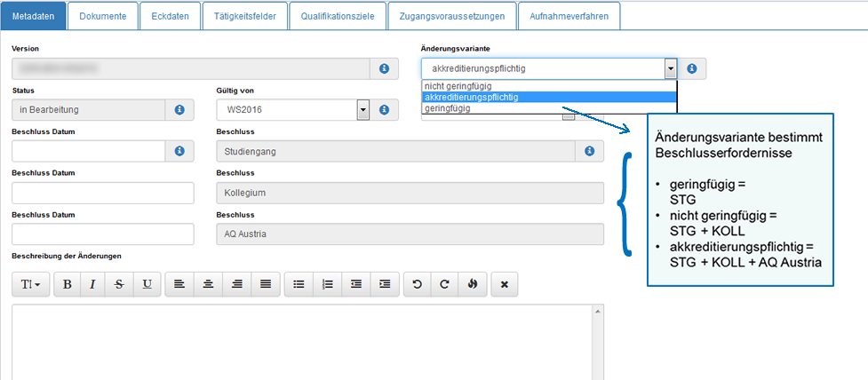Image resolution: width=868 pixels, height=380 pixels.
Task: Toggle strikethrough text formatting
Action: click(120, 284)
